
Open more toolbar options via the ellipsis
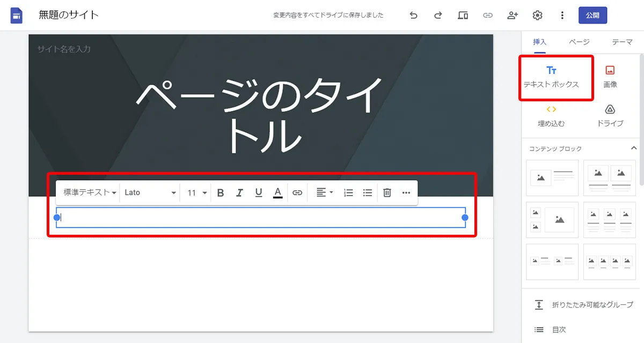(406, 193)
